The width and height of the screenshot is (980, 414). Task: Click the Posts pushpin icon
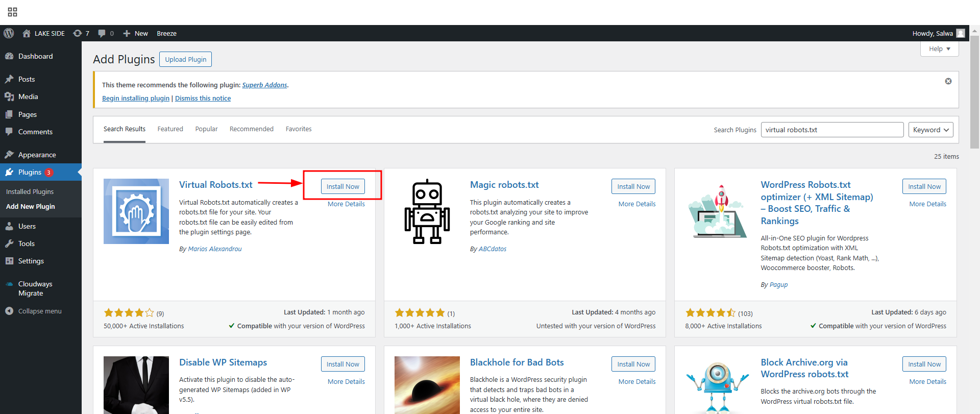(x=9, y=79)
